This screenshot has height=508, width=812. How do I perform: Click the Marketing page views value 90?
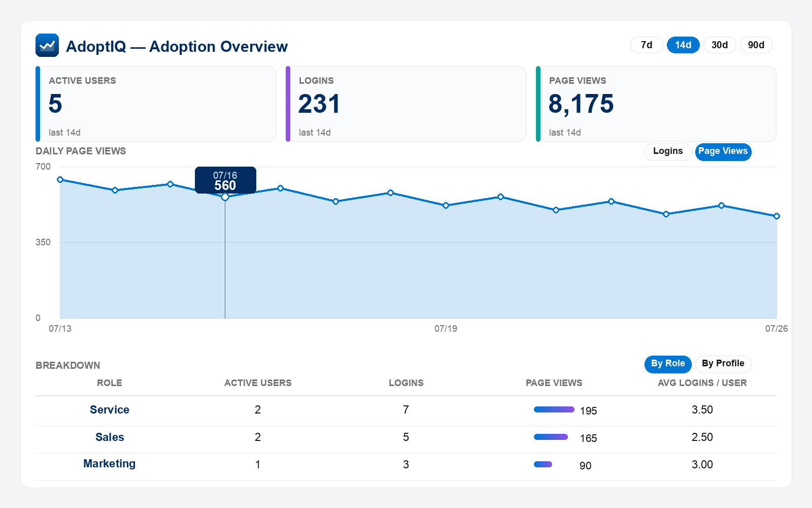pyautogui.click(x=585, y=466)
